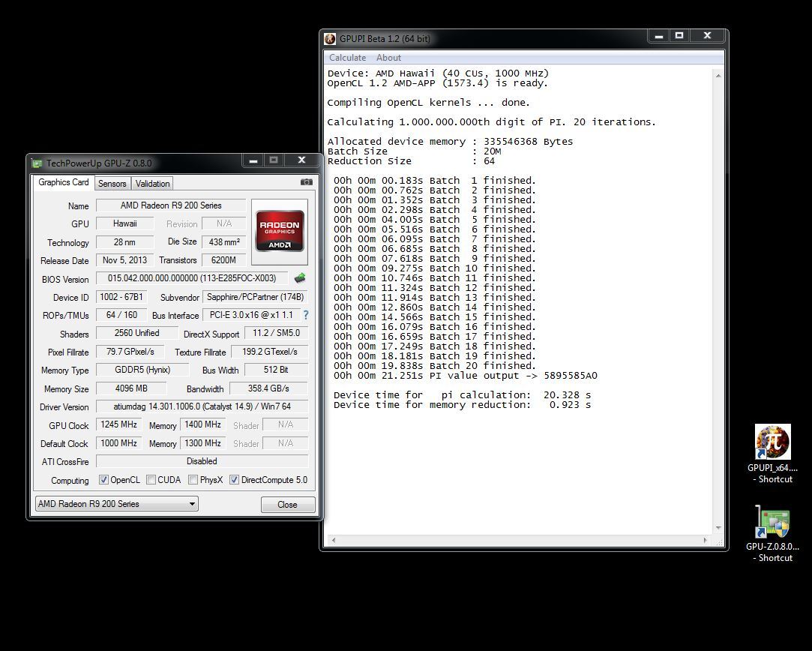Click the GPUPI horizontal scrollbar right arrow

pos(705,540)
